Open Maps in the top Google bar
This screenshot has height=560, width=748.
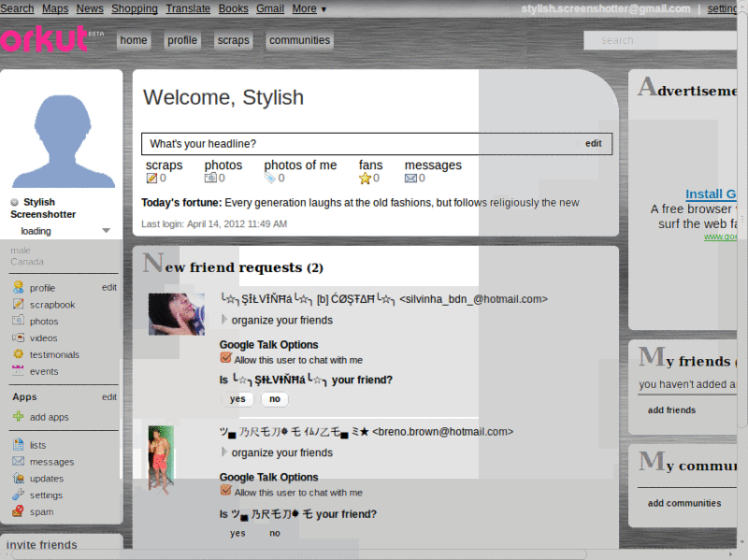pyautogui.click(x=55, y=8)
